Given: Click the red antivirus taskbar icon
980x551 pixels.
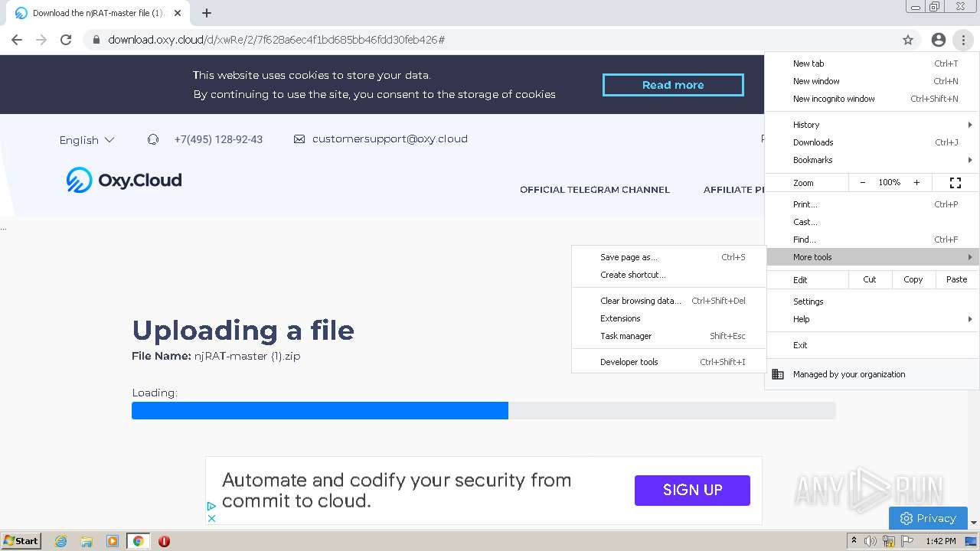Looking at the screenshot, I should [164, 541].
